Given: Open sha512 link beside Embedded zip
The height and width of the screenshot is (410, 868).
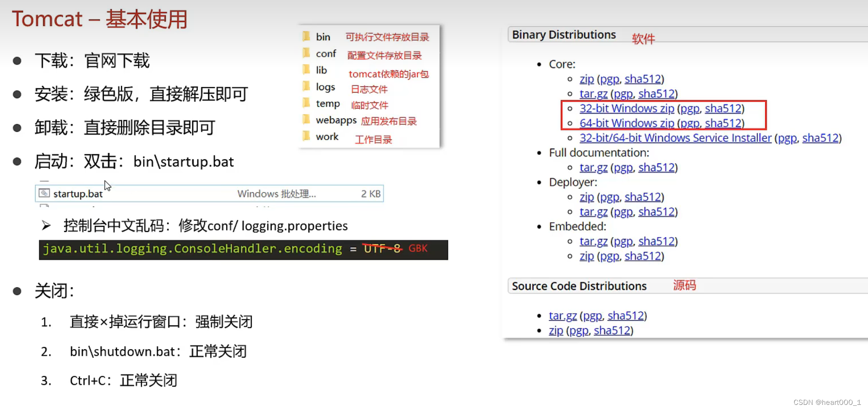Looking at the screenshot, I should [x=643, y=256].
